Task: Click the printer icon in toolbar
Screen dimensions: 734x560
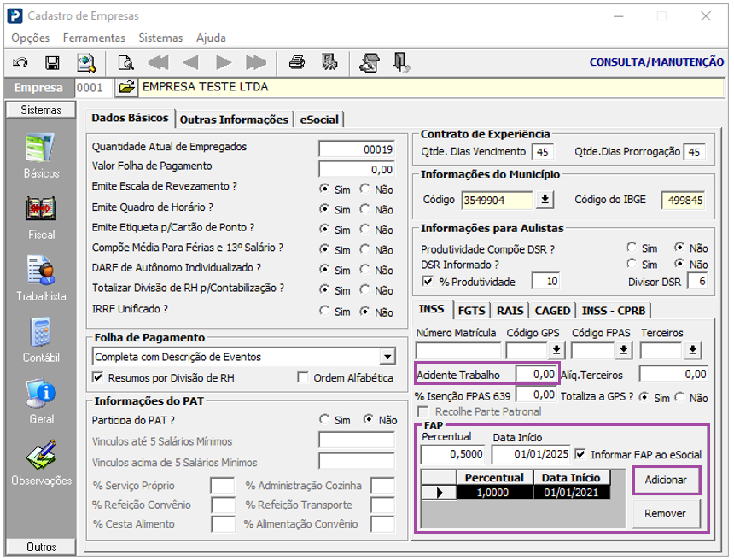Action: [296, 62]
